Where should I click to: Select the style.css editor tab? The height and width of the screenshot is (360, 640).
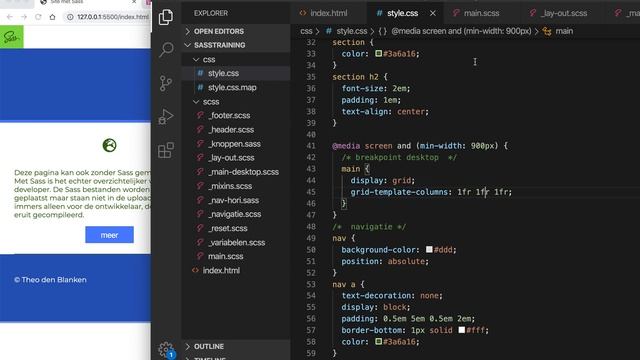[402, 13]
